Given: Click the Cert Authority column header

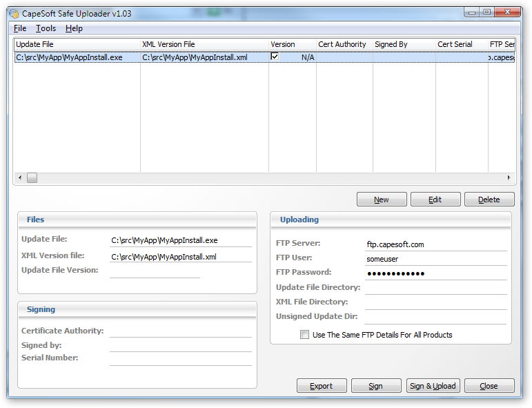Looking at the screenshot, I should (342, 44).
